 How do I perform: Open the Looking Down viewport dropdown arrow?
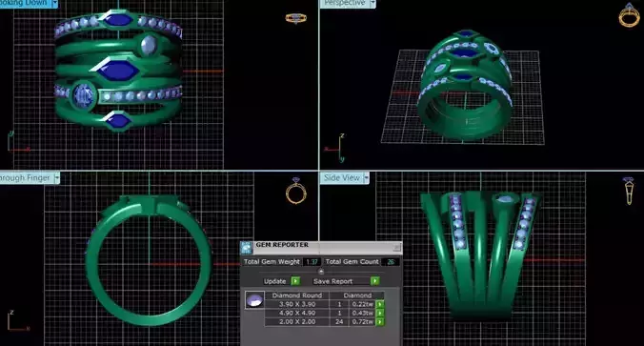(x=54, y=3)
